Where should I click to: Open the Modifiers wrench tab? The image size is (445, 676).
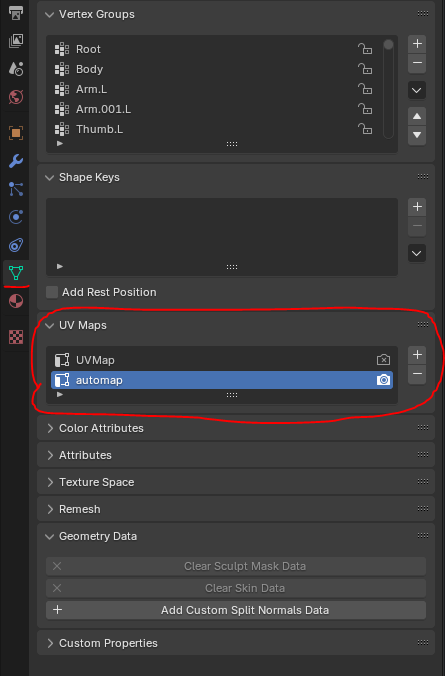[16, 161]
